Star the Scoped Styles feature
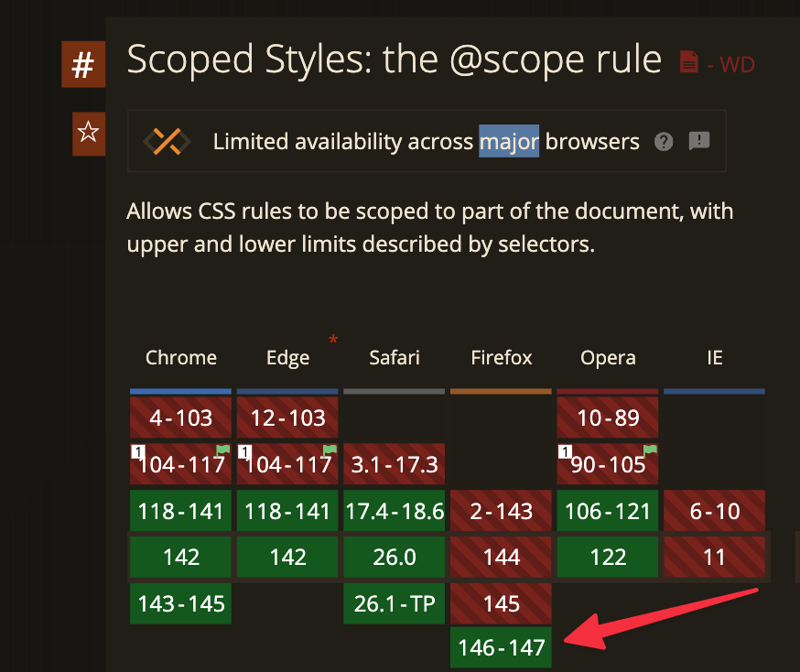Screen dimensions: 800x672 (x=88, y=133)
